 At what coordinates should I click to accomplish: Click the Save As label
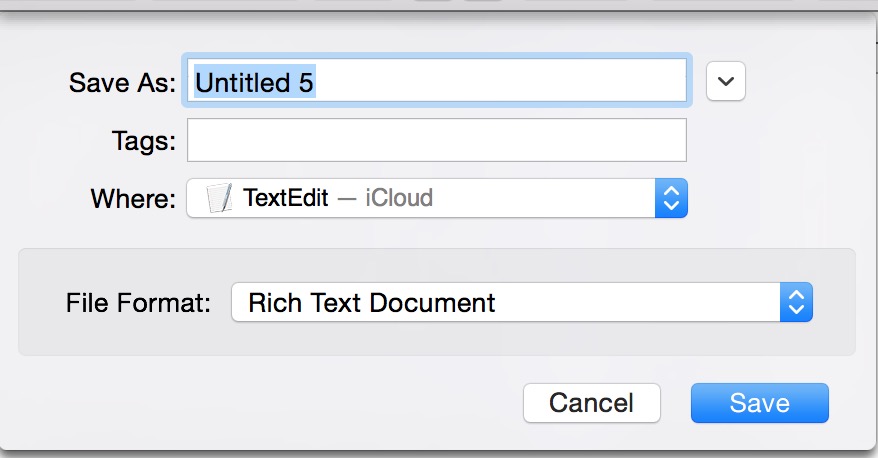point(122,83)
